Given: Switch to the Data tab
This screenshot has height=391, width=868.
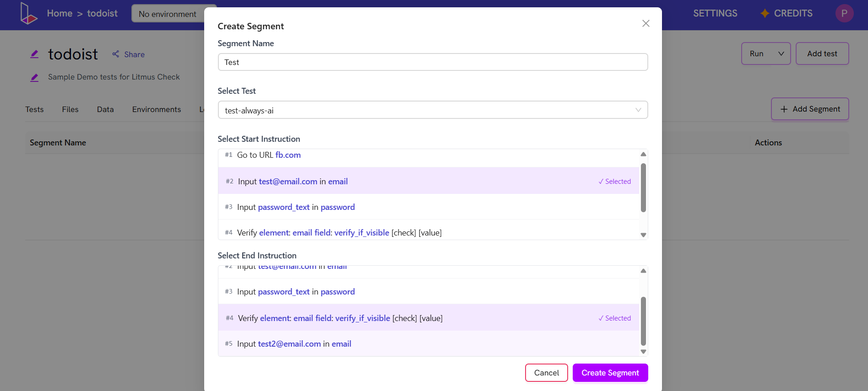Looking at the screenshot, I should 105,109.
